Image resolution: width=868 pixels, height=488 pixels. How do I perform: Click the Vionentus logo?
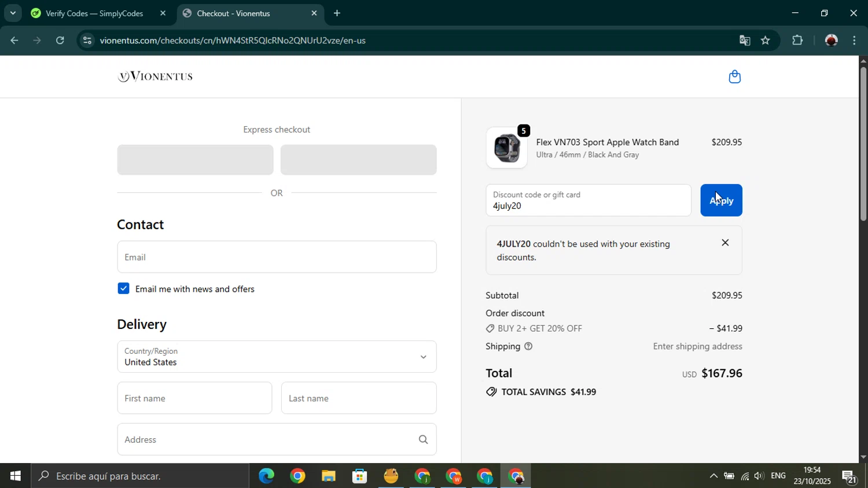point(155,76)
